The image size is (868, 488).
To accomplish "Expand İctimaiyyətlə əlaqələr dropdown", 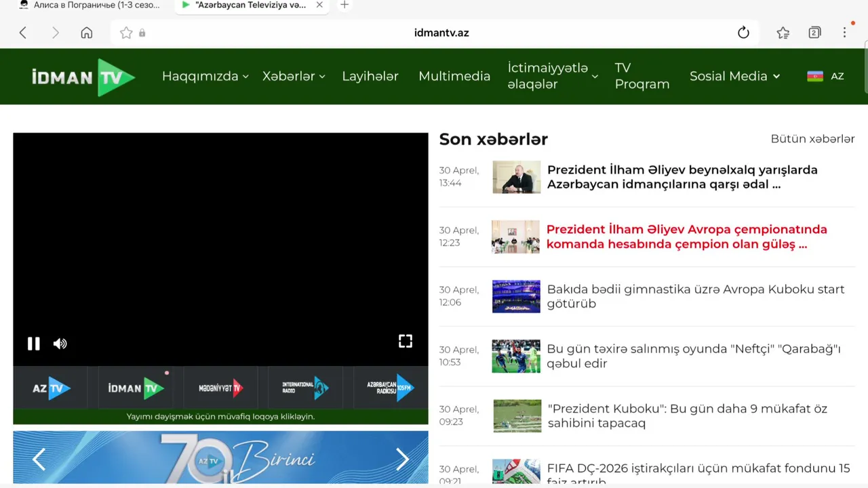I will point(553,76).
